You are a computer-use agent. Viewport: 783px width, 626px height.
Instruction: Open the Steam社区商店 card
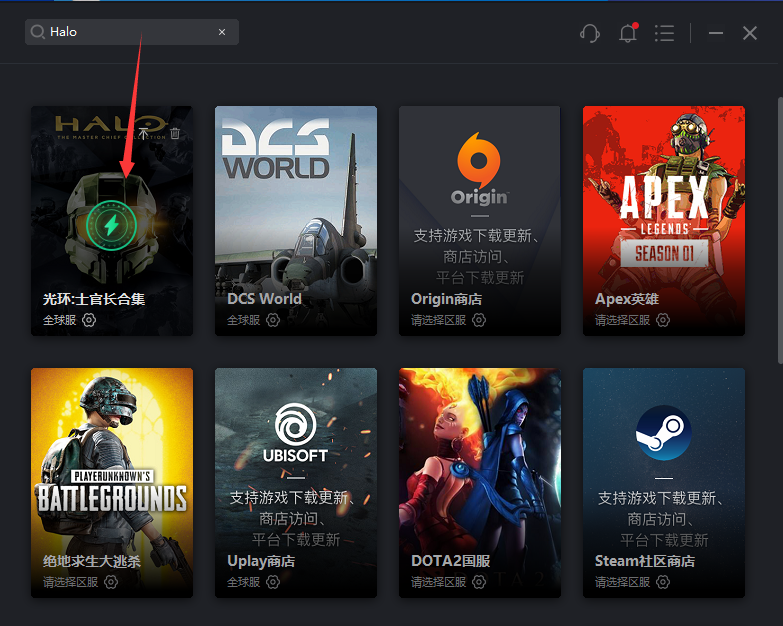(x=663, y=470)
